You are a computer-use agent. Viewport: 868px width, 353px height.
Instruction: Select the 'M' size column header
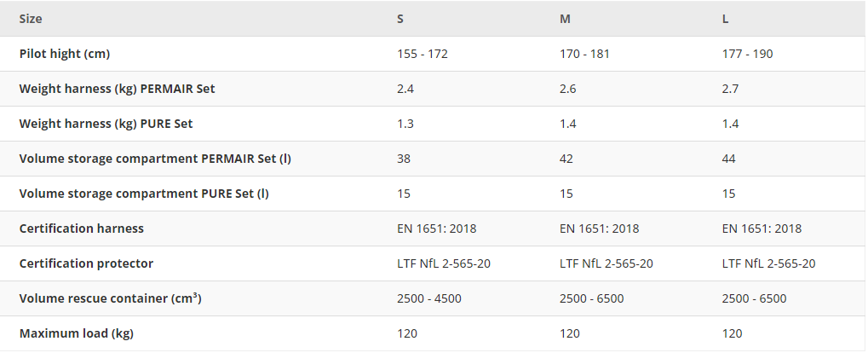pos(565,19)
